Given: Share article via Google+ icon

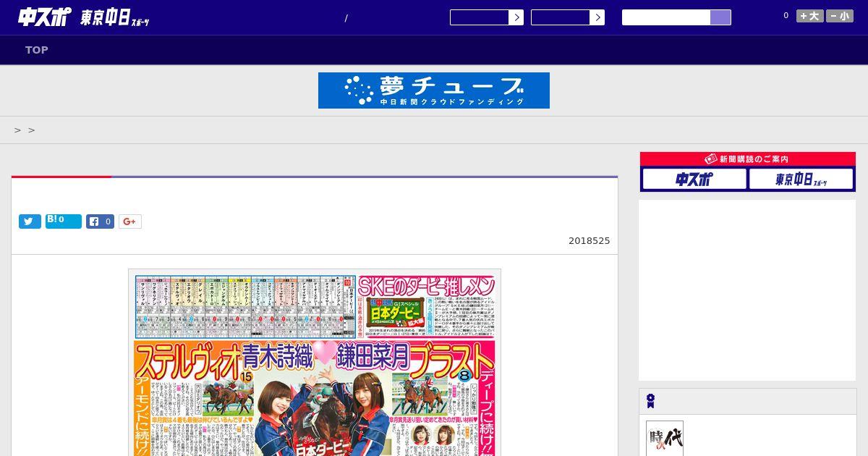Looking at the screenshot, I should click(130, 221).
